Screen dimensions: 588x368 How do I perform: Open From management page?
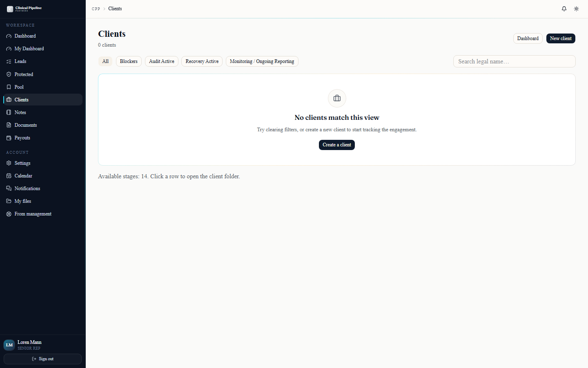tap(42, 214)
